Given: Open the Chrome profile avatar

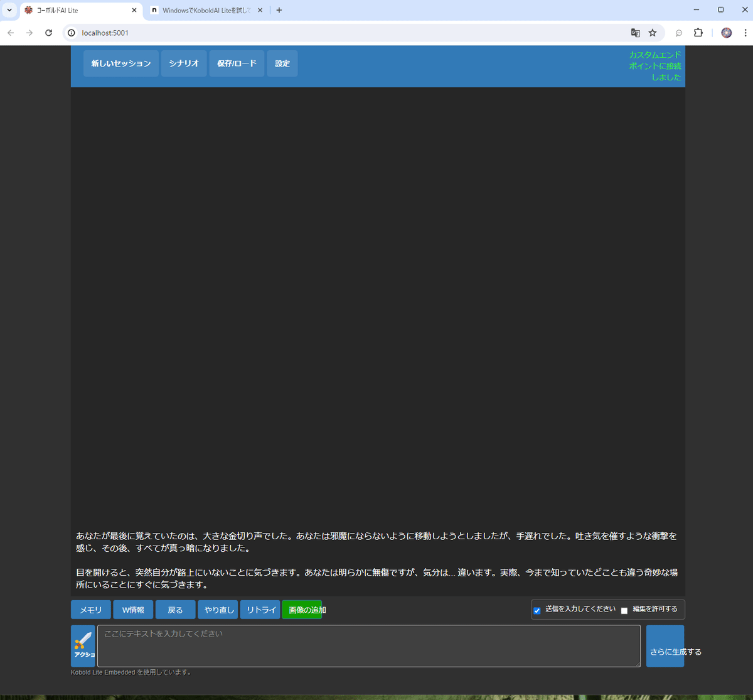Looking at the screenshot, I should (727, 33).
